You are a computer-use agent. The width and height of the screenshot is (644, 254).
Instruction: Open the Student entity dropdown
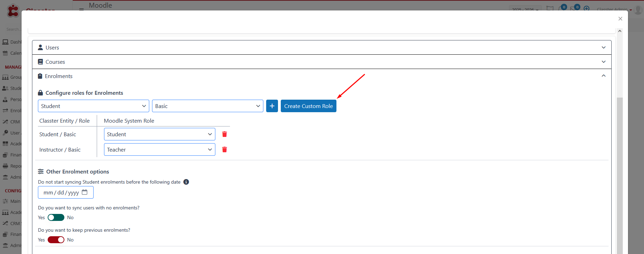(x=93, y=106)
